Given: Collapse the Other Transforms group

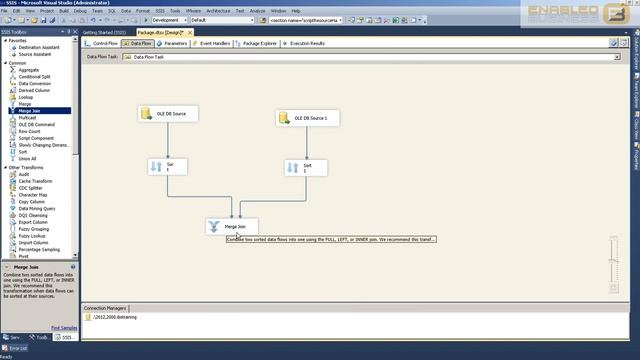Looking at the screenshot, I should (x=5, y=167).
